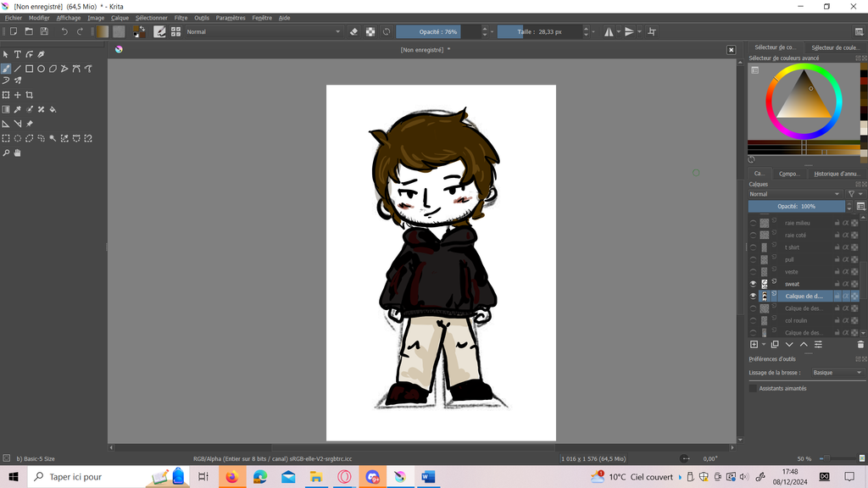Pick the Fill bucket tool
The height and width of the screenshot is (488, 868).
[x=53, y=109]
